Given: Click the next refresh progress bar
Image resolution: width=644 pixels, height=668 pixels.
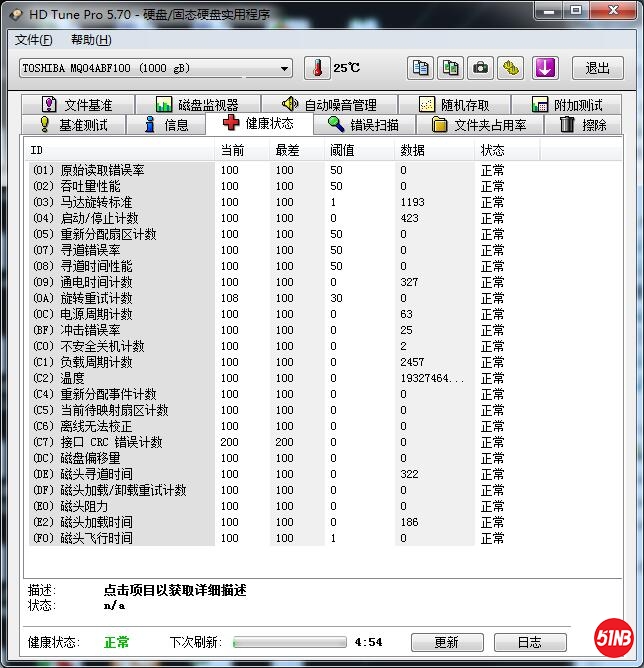Looking at the screenshot, I should [x=290, y=642].
